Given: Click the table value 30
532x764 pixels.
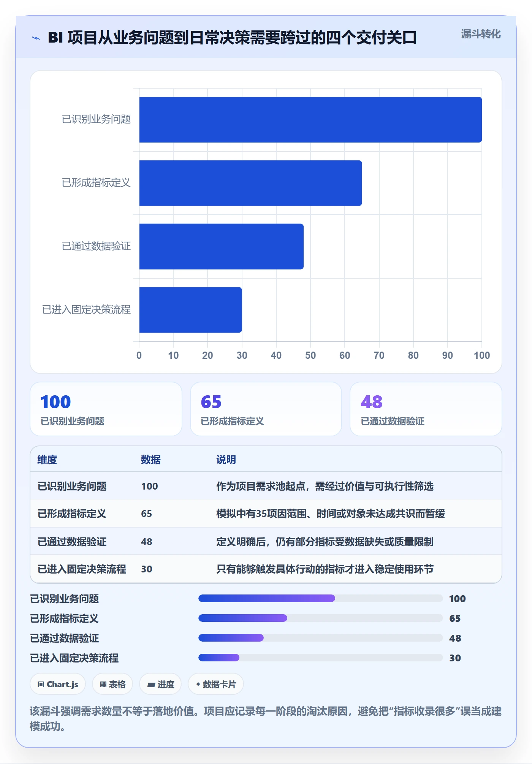Looking at the screenshot, I should (146, 569).
